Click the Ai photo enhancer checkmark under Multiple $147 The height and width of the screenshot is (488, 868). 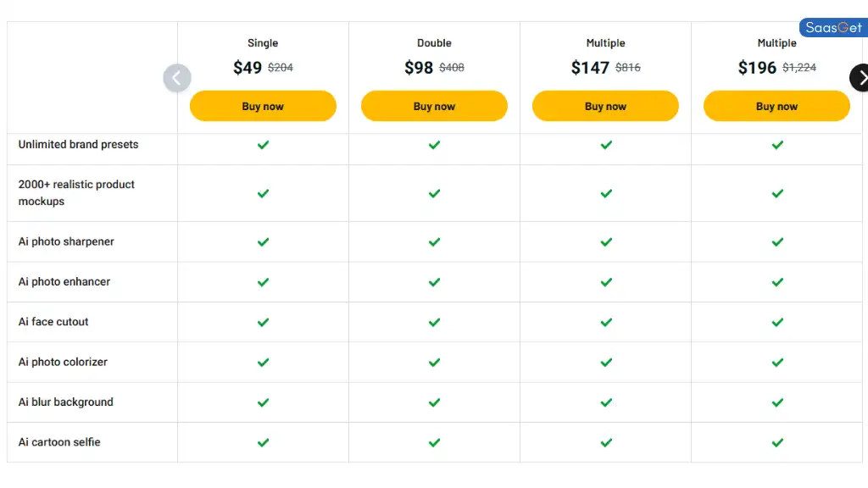coord(605,282)
